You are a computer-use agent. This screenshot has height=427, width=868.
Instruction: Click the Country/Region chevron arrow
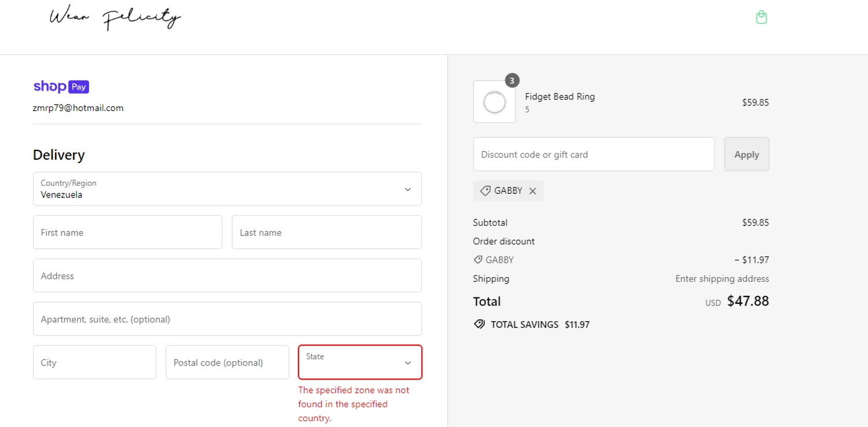(x=408, y=189)
